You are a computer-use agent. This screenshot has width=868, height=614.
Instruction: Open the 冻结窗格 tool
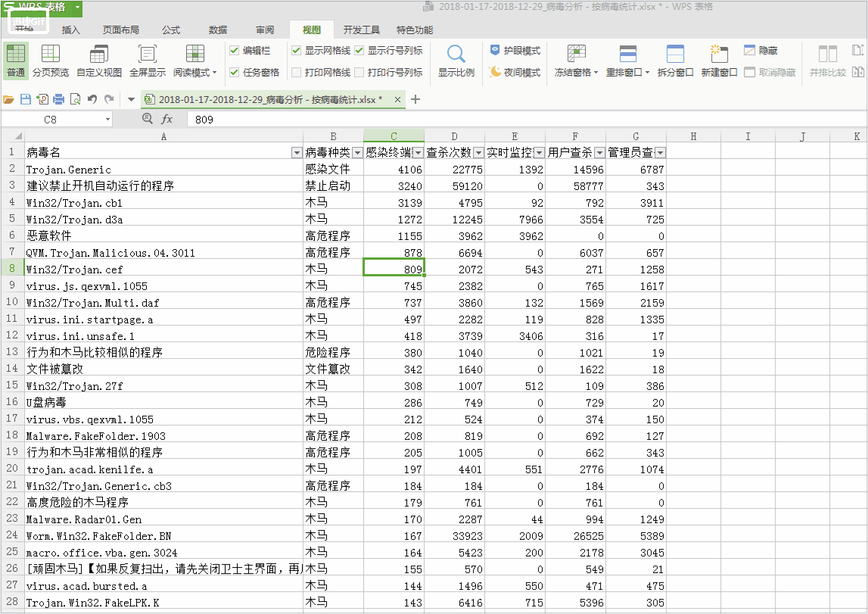point(575,61)
